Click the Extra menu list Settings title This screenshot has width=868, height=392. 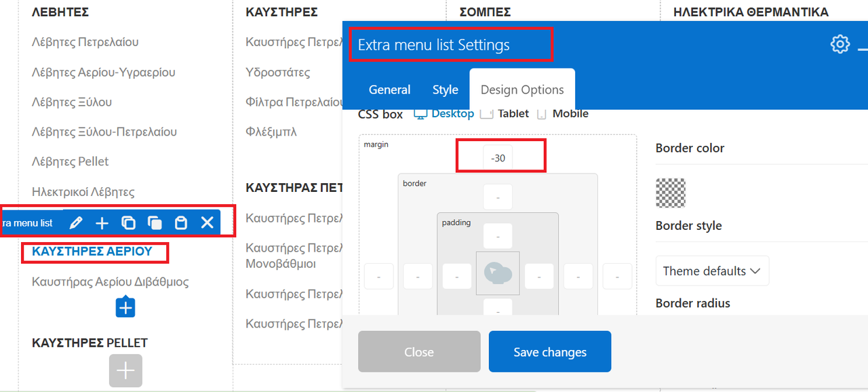coord(434,45)
